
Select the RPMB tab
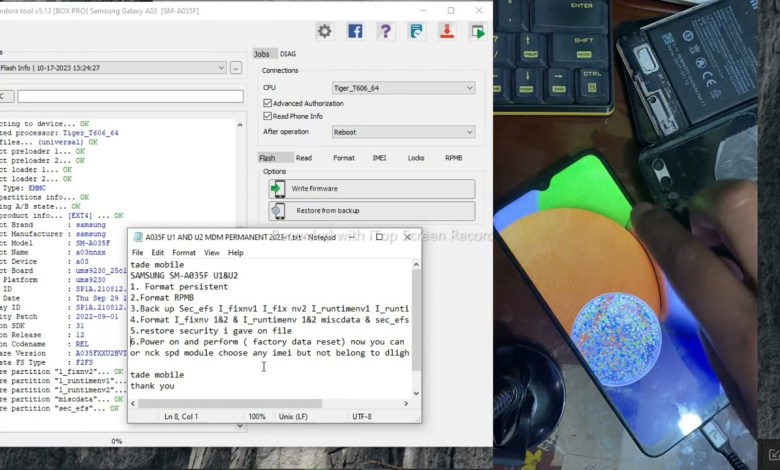[453, 158]
